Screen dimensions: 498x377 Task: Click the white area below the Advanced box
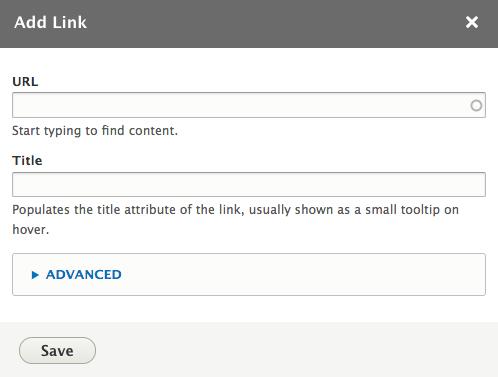pos(249,309)
